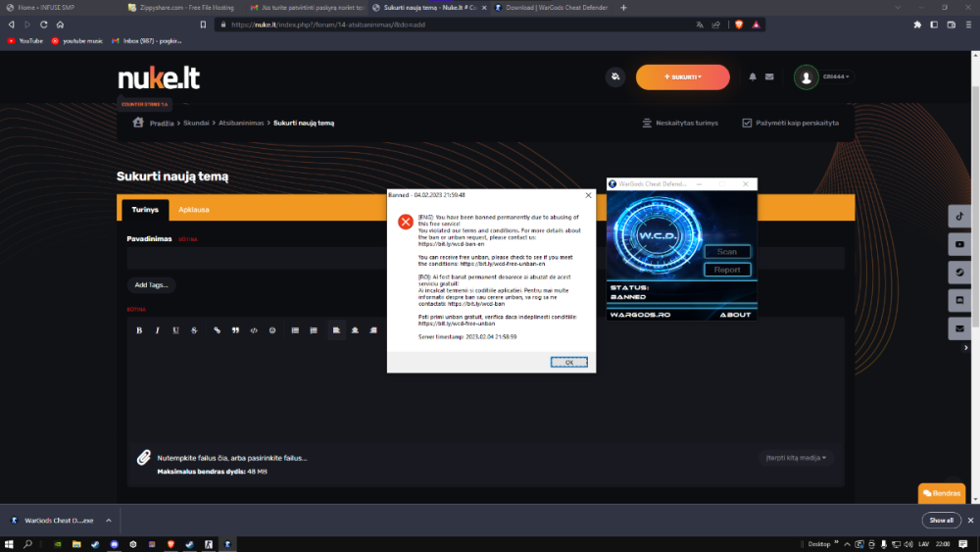Open TikTok sidebar icon
Image resolution: width=980 pixels, height=552 pixels.
[959, 217]
